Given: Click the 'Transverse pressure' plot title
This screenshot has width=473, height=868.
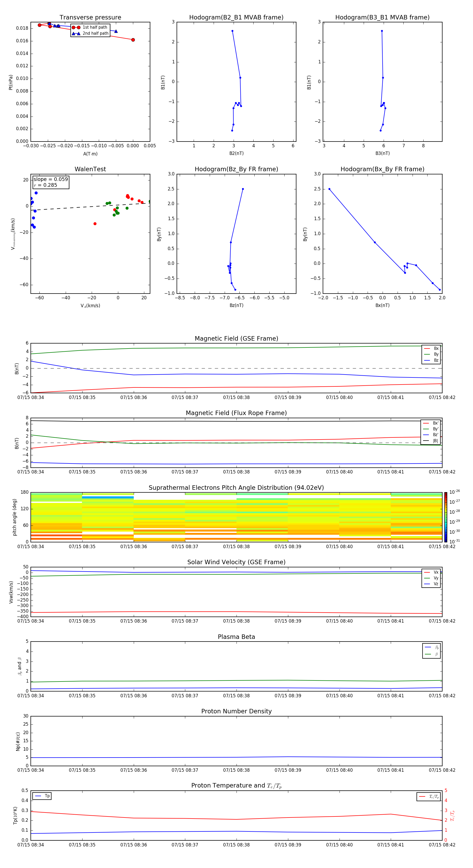Looking at the screenshot, I should coord(90,18).
